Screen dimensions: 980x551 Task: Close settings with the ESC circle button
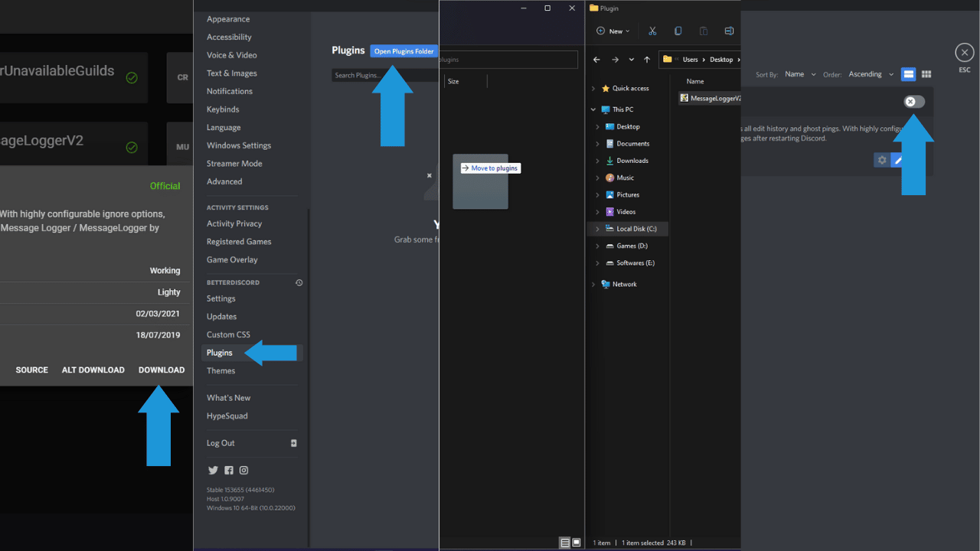point(964,52)
